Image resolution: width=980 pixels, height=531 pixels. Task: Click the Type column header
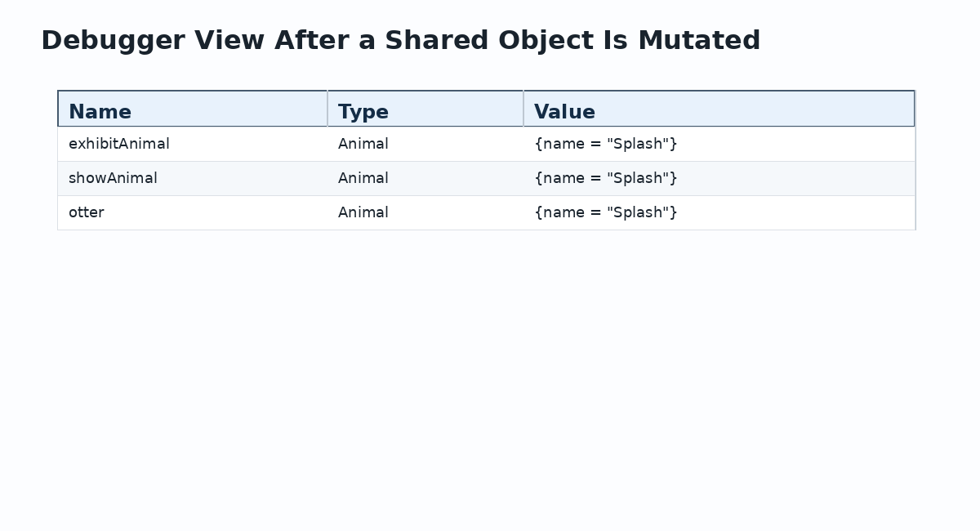(425, 109)
